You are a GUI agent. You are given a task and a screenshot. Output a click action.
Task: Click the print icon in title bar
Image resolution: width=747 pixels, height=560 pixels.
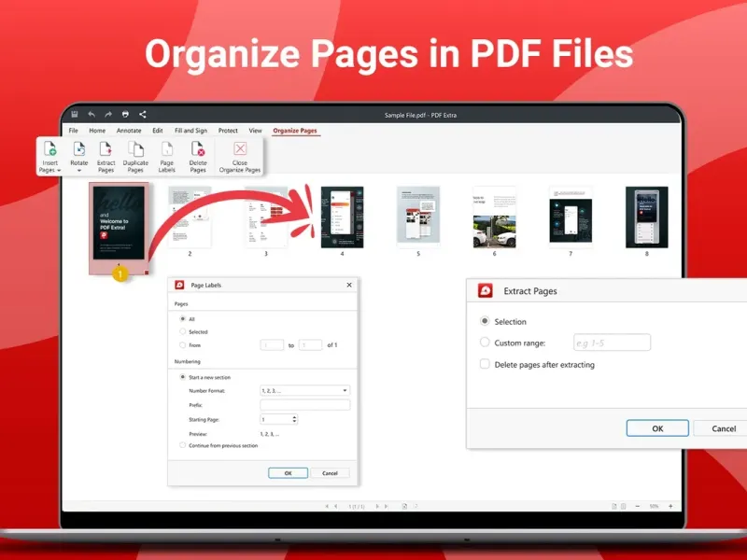(125, 114)
